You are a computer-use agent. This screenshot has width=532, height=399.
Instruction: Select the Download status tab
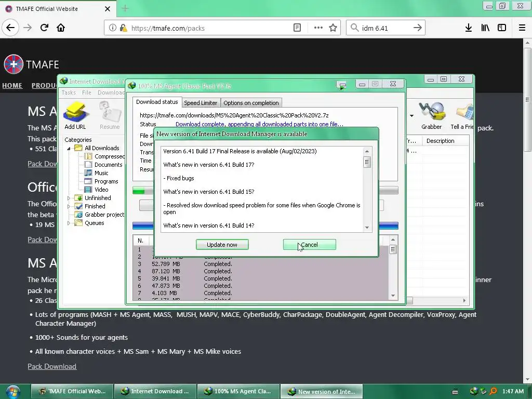(x=157, y=102)
